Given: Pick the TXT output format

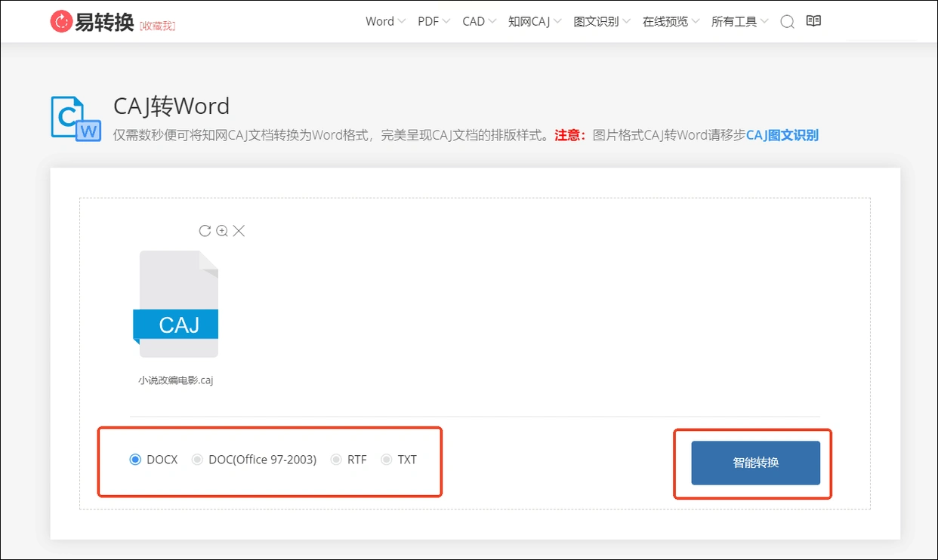Looking at the screenshot, I should pyautogui.click(x=399, y=460).
